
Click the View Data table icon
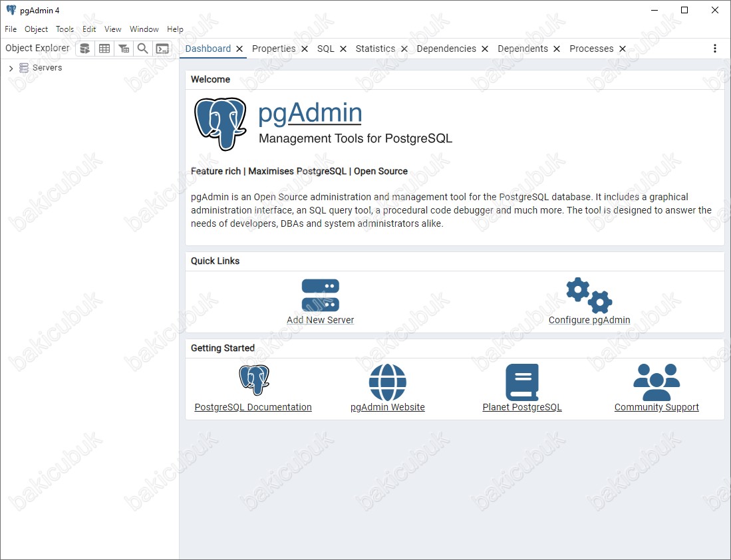[104, 49]
